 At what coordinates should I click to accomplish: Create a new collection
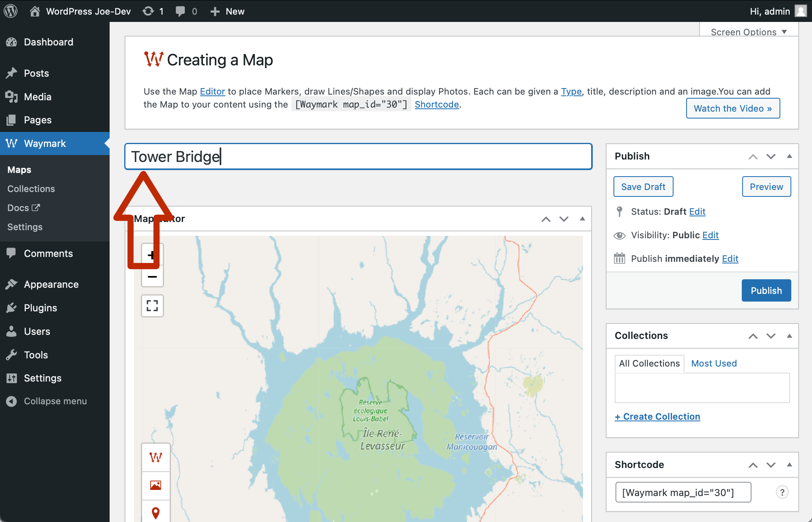pyautogui.click(x=657, y=416)
